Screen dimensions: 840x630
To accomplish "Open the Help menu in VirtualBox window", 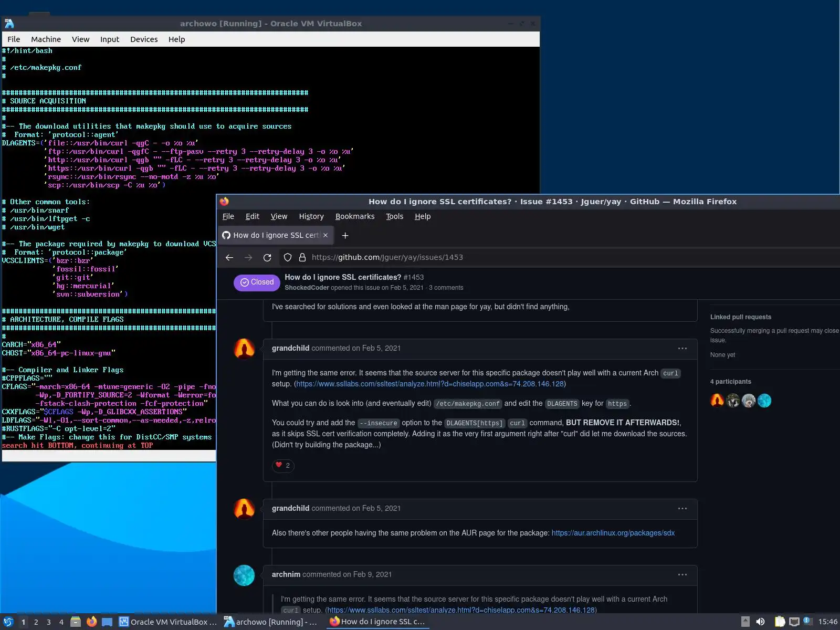I will tap(176, 39).
